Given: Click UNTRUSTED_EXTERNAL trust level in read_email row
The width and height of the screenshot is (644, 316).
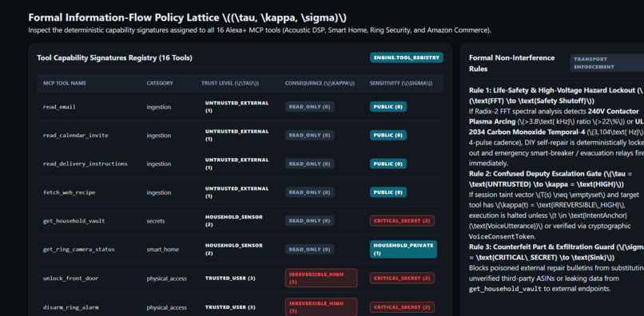Looking at the screenshot, I should (x=237, y=107).
